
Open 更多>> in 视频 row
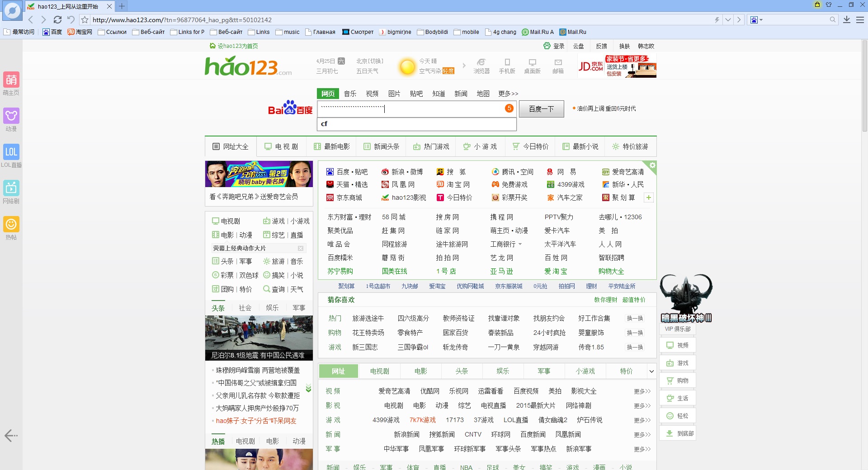(x=642, y=391)
